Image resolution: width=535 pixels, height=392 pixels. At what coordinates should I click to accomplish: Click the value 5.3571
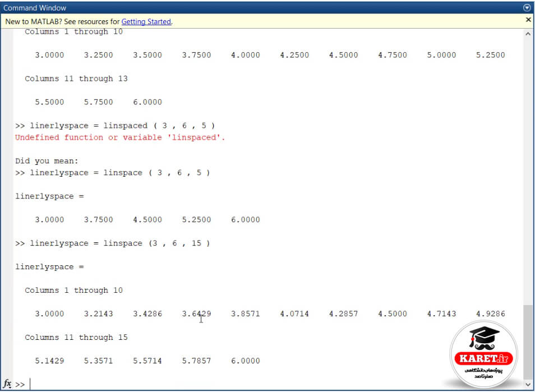click(x=98, y=361)
